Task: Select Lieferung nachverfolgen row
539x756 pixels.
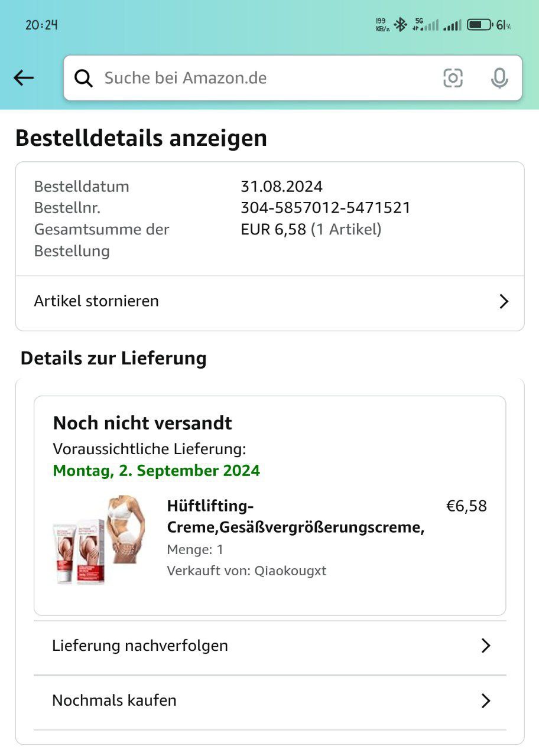Action: pos(269,646)
